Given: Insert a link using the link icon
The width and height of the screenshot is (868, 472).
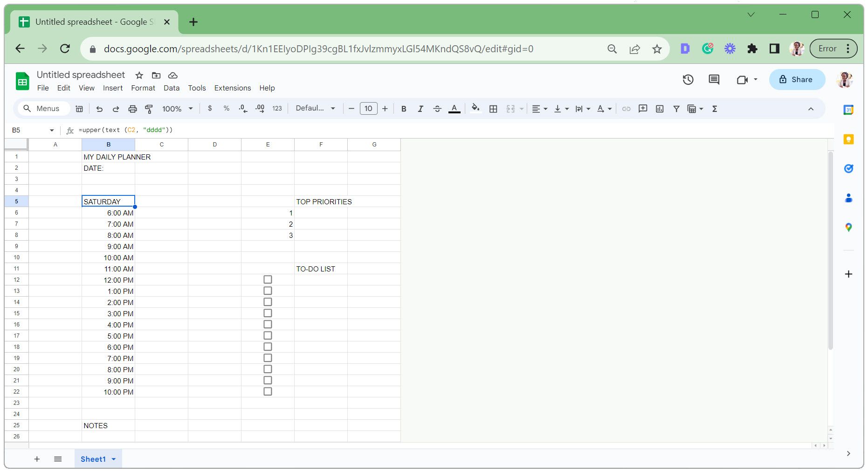Looking at the screenshot, I should pyautogui.click(x=626, y=109).
